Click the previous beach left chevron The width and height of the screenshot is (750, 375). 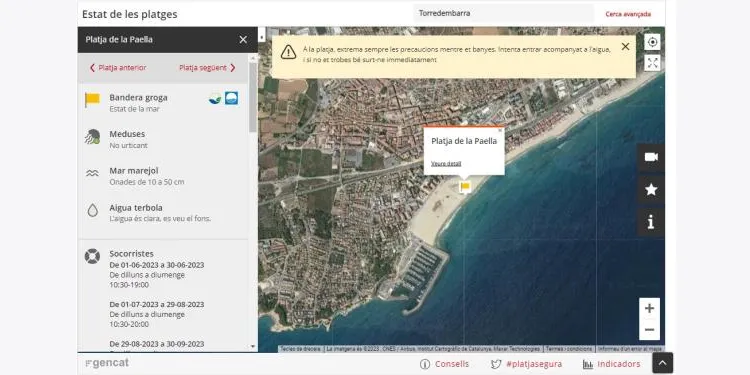(x=92, y=68)
